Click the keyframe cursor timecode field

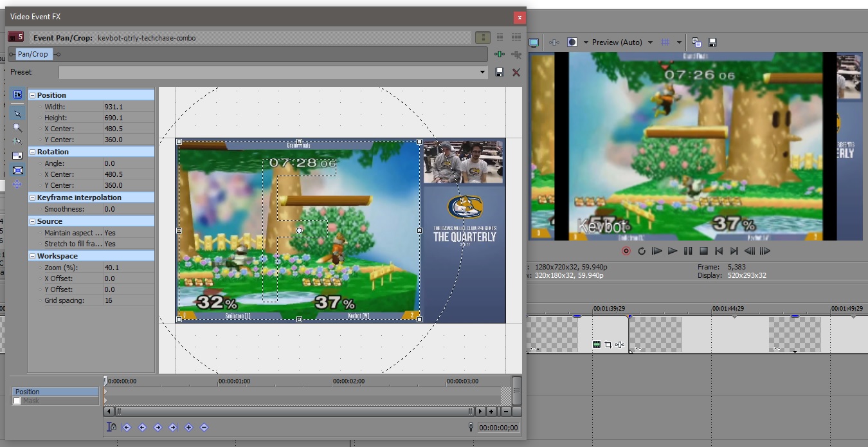498,427
